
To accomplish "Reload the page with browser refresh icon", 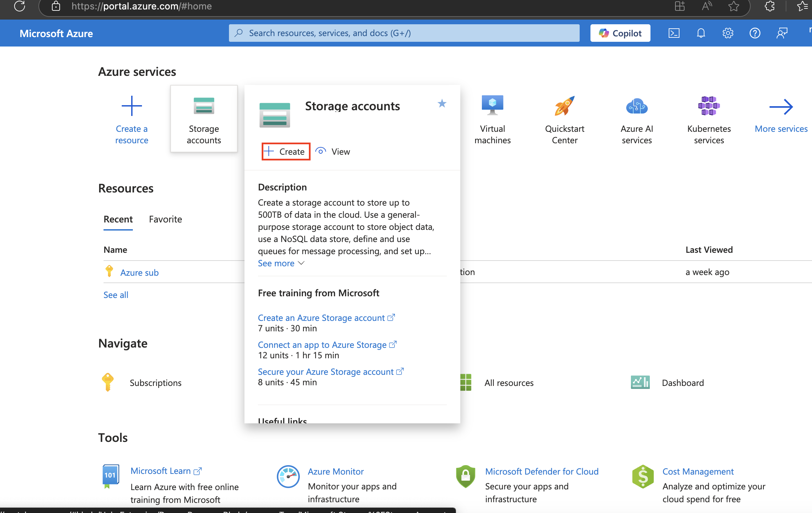I will pyautogui.click(x=20, y=6).
